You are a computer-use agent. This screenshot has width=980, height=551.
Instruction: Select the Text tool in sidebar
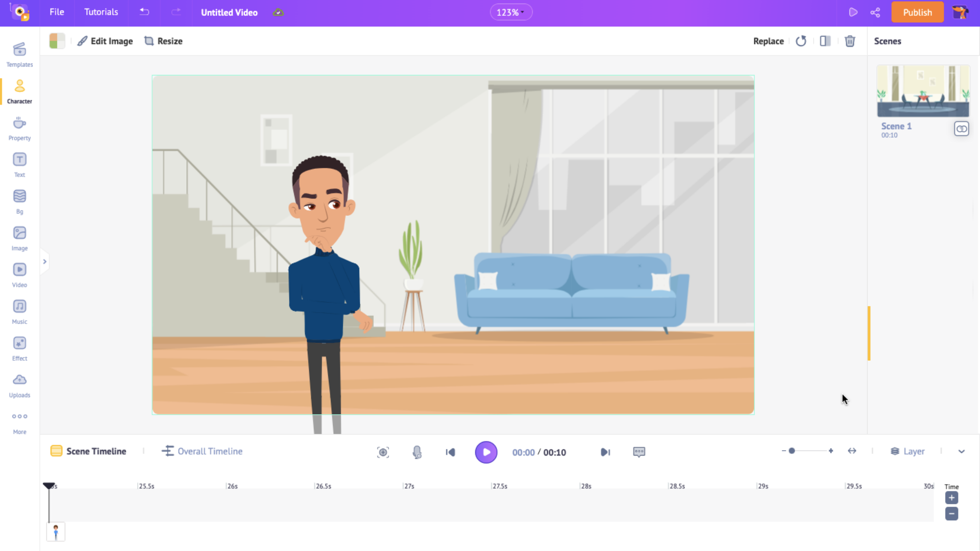click(19, 165)
